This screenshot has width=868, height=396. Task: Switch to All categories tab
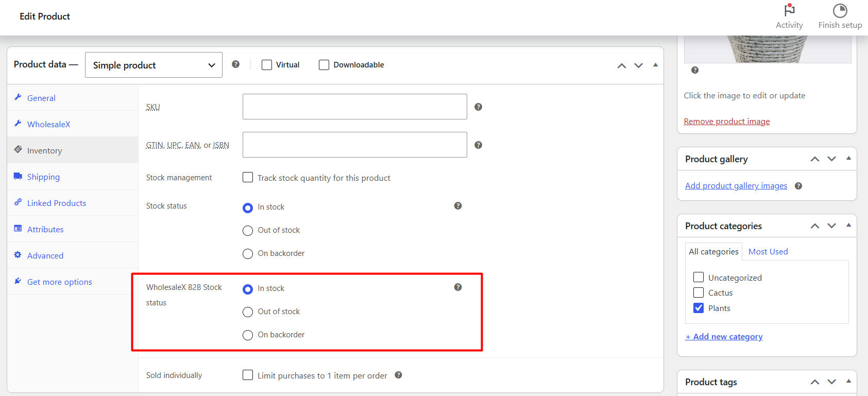point(713,251)
